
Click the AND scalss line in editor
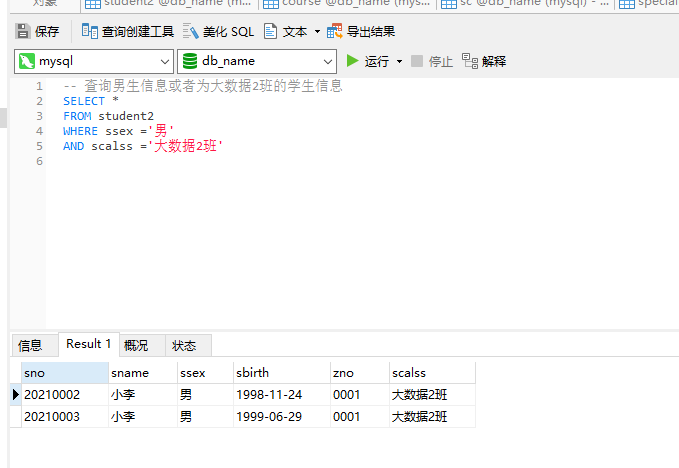(x=143, y=146)
